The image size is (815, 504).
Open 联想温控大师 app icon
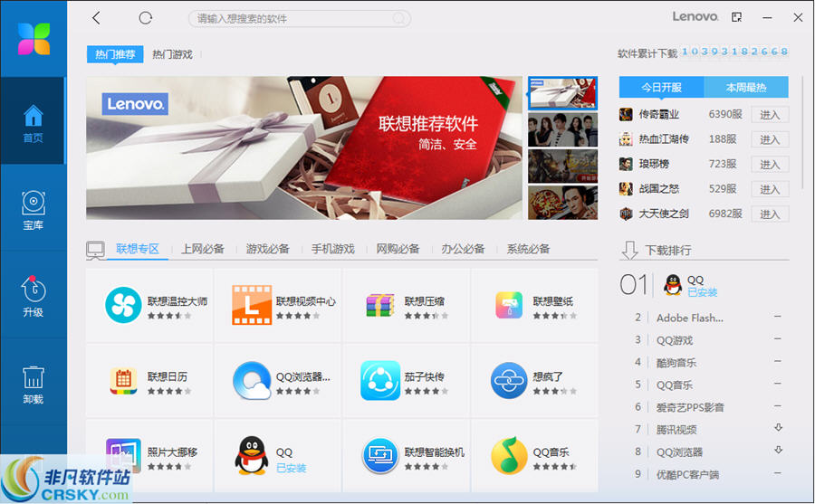point(123,305)
